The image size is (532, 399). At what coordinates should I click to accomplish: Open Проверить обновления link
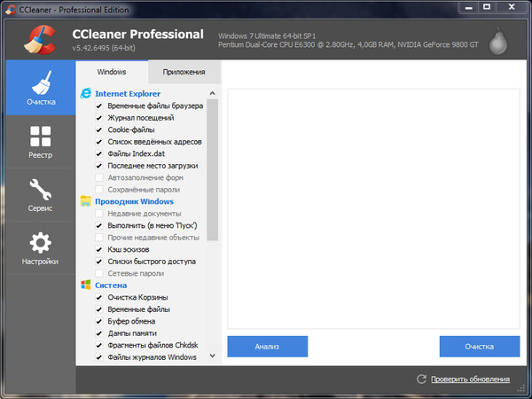point(470,379)
